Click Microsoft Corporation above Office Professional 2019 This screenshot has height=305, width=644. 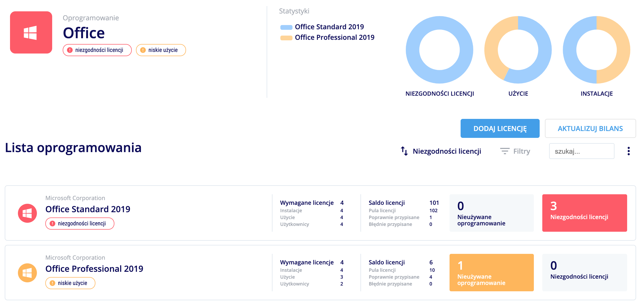[75, 258]
